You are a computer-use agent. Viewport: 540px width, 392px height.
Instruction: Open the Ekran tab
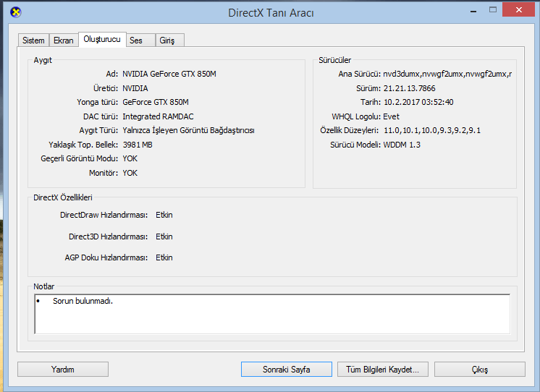tap(64, 41)
